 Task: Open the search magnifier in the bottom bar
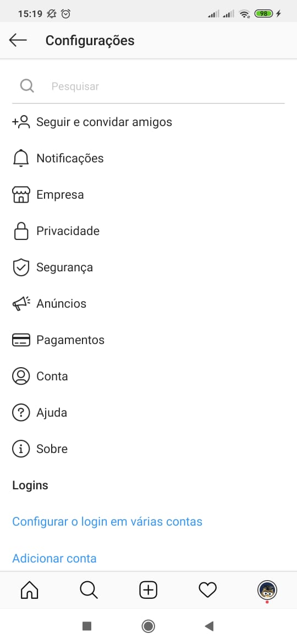89,590
